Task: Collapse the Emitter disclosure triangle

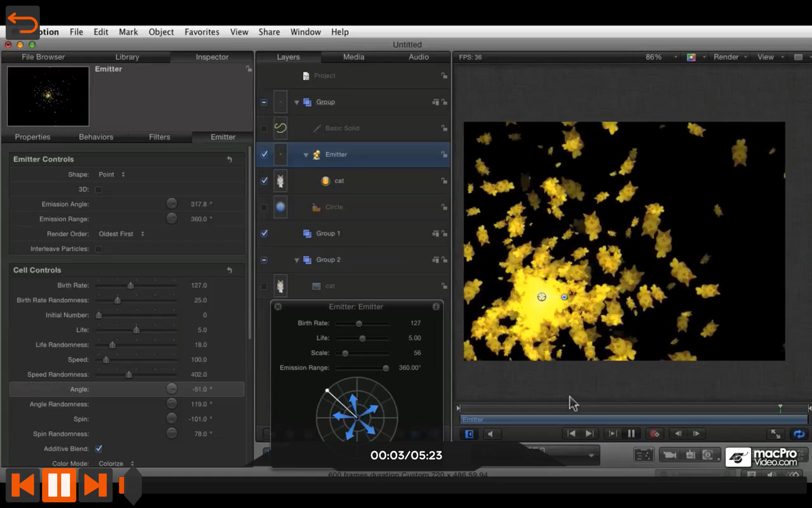Action: (306, 155)
